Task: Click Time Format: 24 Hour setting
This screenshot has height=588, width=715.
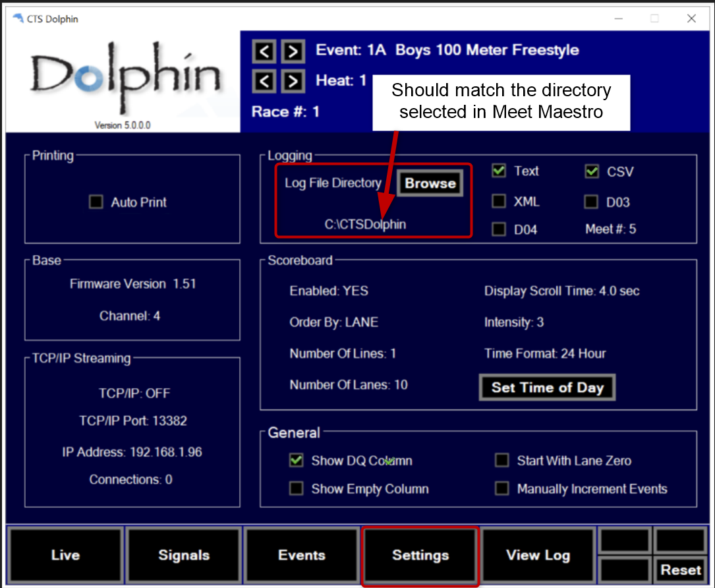Action: 545,353
